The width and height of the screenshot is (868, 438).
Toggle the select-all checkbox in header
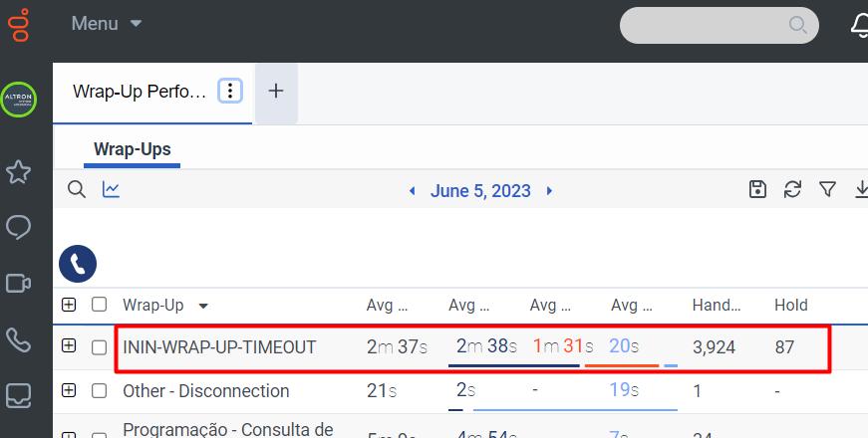pos(99,305)
